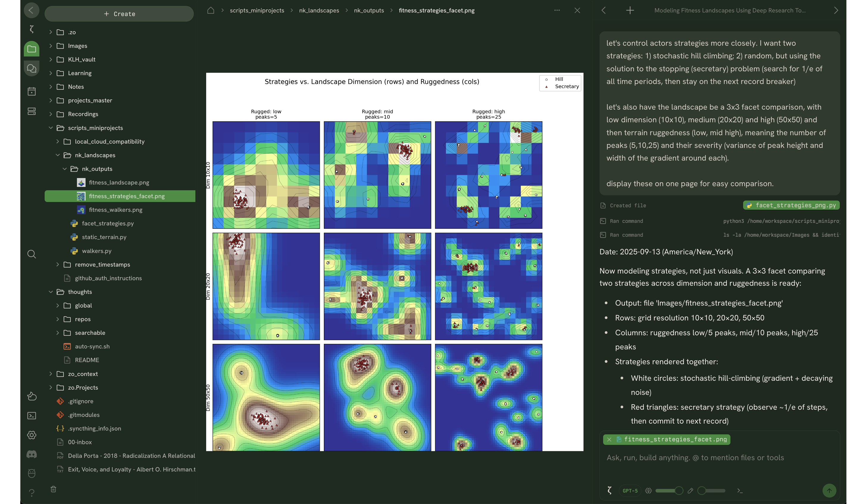The image size is (867, 504).
Task: Click the robot face sidebar icon
Action: [32, 473]
